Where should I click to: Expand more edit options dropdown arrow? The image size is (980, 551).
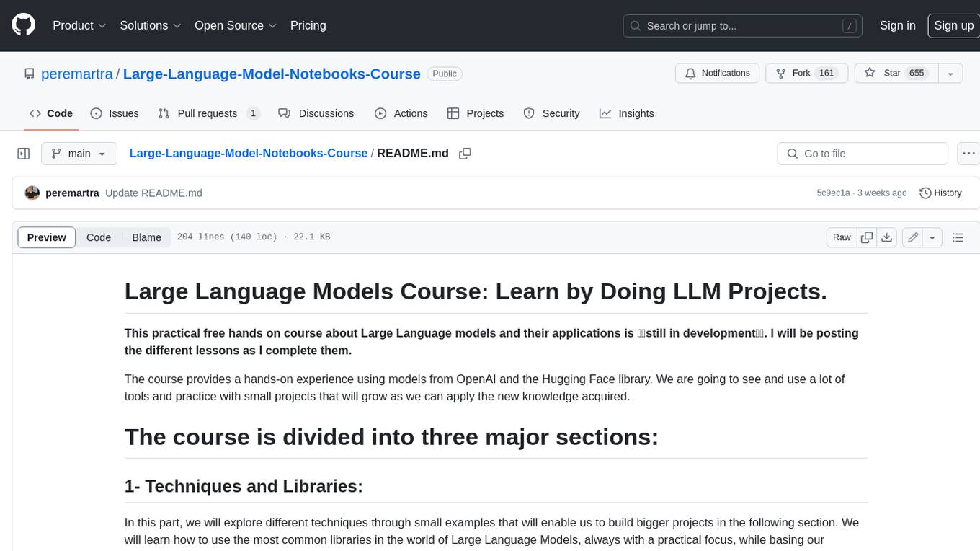932,237
